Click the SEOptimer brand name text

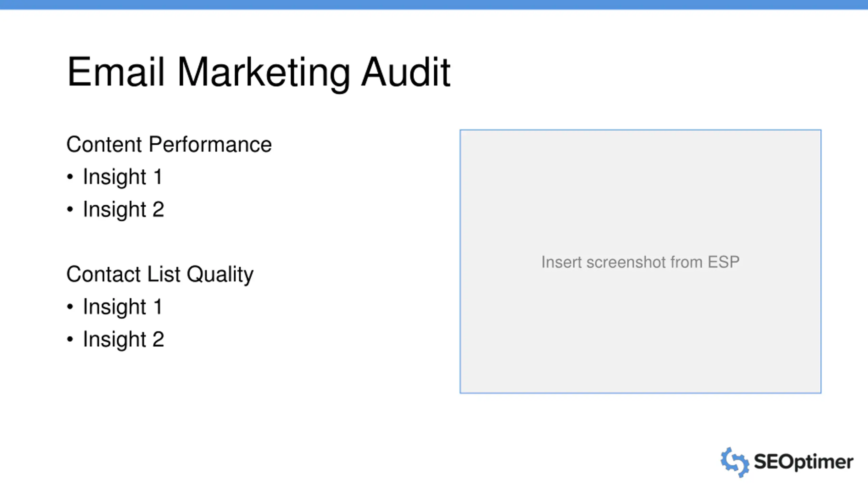803,462
